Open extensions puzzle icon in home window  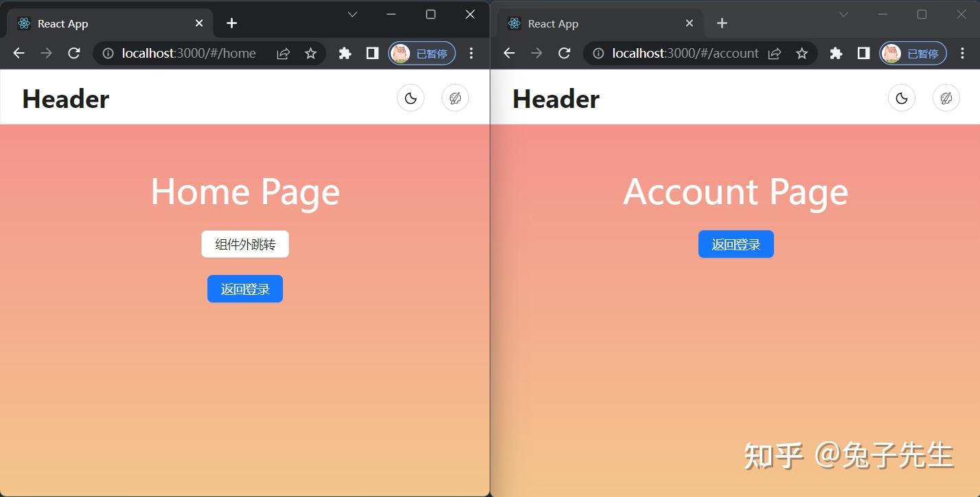tap(345, 53)
